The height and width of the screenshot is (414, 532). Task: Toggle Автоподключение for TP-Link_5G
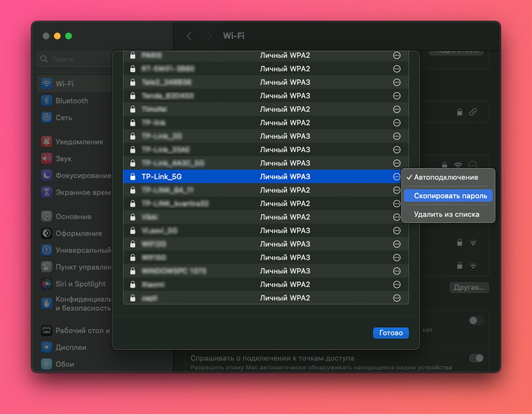coord(446,177)
